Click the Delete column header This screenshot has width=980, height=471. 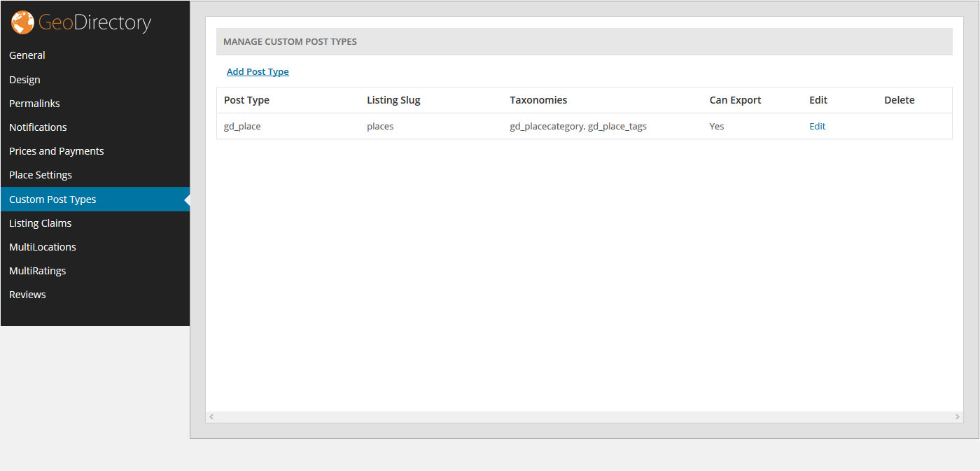click(x=899, y=100)
